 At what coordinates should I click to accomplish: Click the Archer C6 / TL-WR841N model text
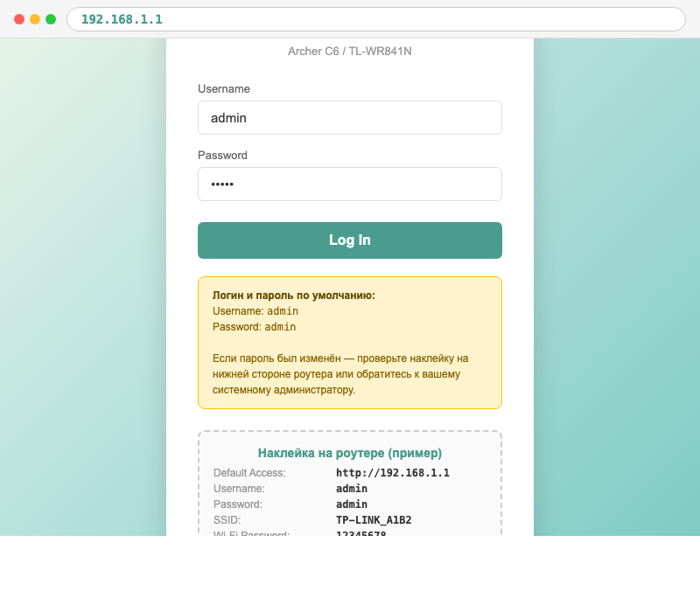coord(350,52)
